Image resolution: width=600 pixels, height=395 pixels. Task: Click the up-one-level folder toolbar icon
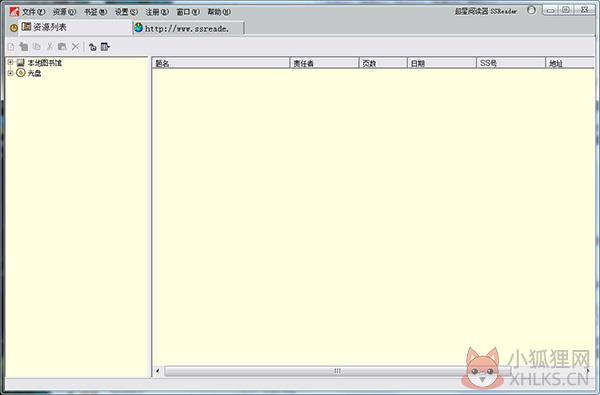93,47
